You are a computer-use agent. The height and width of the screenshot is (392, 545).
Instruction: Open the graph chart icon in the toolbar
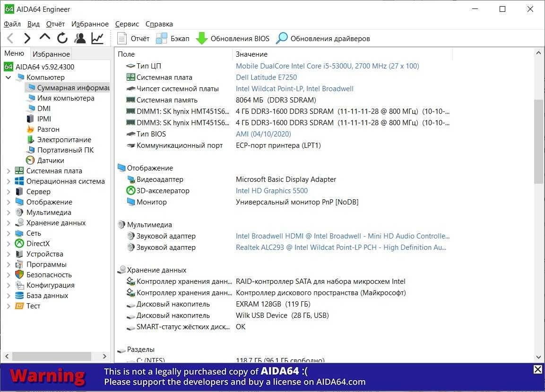pos(97,38)
